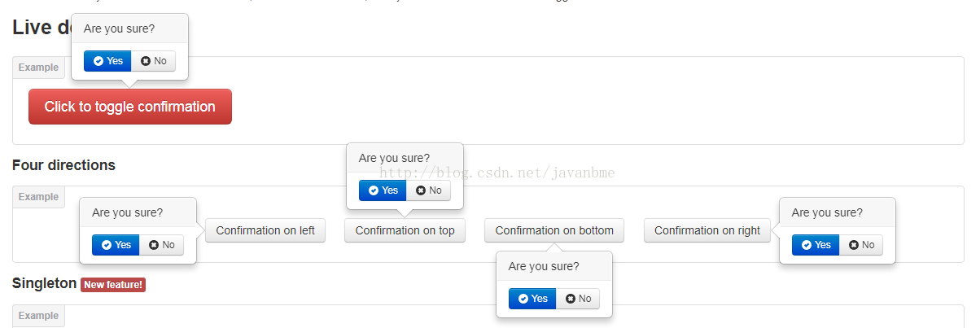980x328 pixels.
Task: Click the 'Confirmation on top' button
Action: click(x=405, y=230)
